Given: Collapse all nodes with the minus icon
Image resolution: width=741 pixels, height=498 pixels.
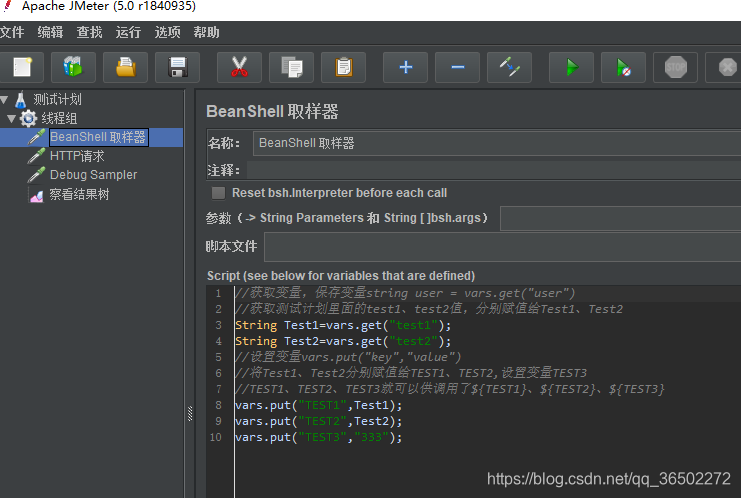Looking at the screenshot, I should 457,67.
